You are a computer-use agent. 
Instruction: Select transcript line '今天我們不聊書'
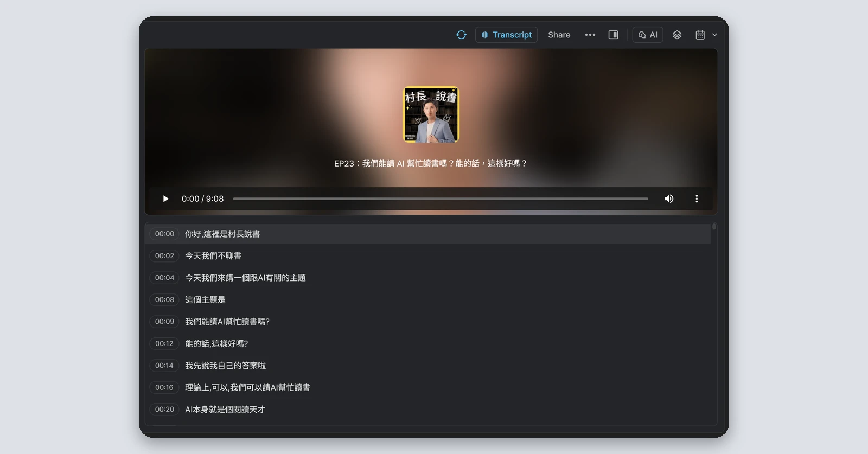tap(213, 255)
